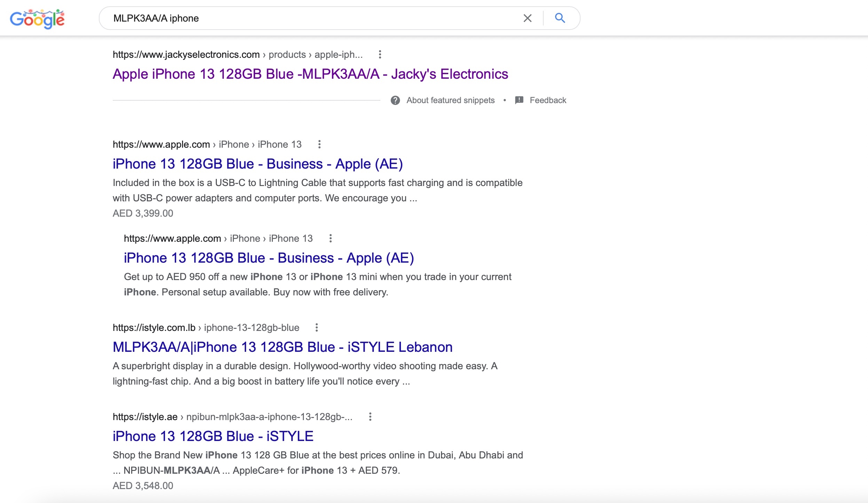
Task: Open the indented iPhone 13 Business Apple link
Action: (x=269, y=258)
